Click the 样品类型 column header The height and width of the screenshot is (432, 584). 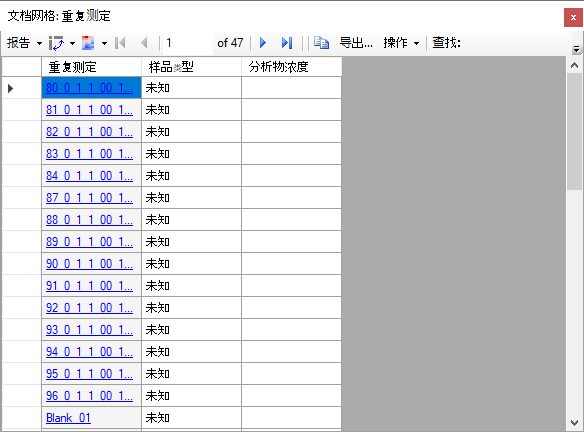point(191,67)
